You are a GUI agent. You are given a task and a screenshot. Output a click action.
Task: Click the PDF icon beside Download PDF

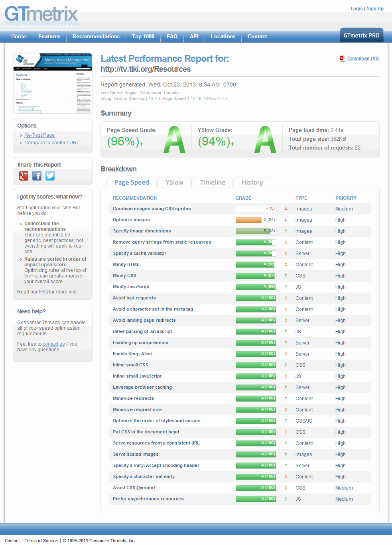point(342,59)
